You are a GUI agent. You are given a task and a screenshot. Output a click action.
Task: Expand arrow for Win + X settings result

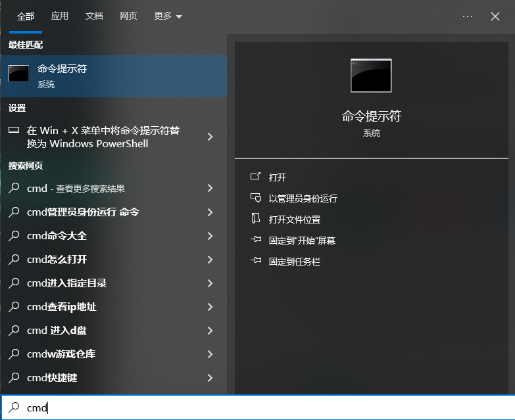click(210, 137)
